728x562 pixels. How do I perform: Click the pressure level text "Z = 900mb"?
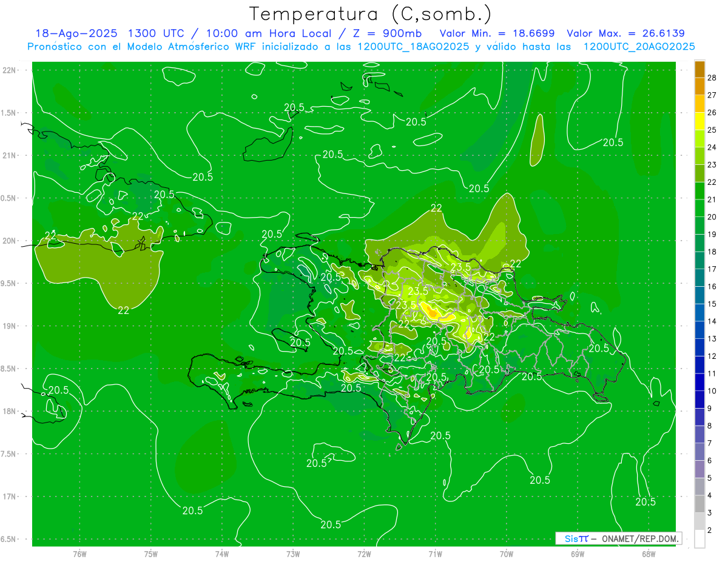[388, 33]
